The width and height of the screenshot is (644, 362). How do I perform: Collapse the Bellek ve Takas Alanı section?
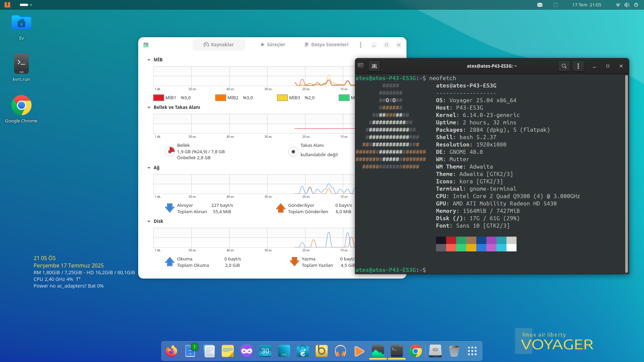coord(149,108)
